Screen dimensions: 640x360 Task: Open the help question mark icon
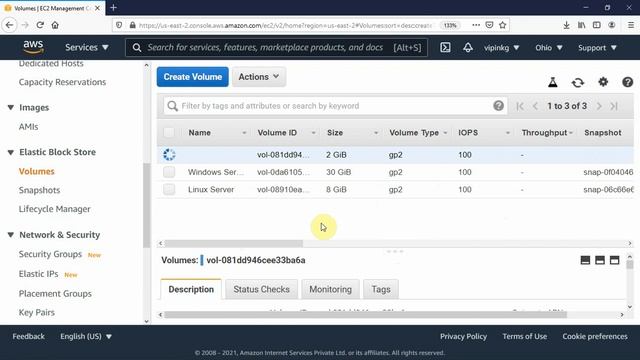click(627, 82)
